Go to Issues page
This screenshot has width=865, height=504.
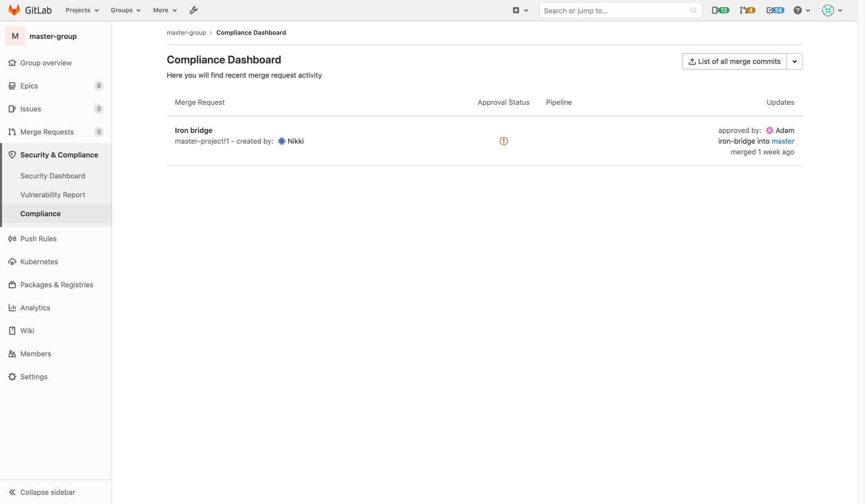tap(31, 109)
